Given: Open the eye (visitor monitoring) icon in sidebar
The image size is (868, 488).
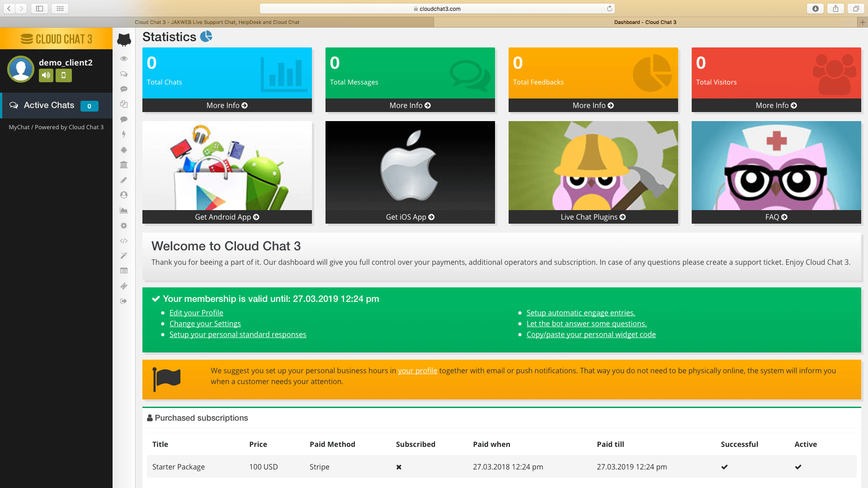Looking at the screenshot, I should point(124,59).
